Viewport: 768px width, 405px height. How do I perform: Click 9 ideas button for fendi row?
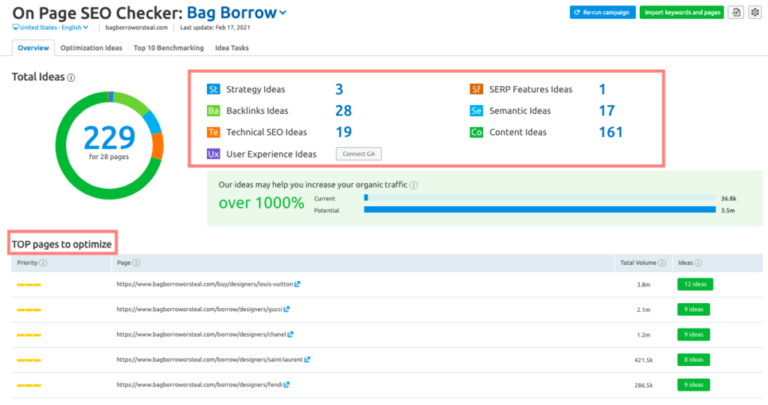click(x=694, y=385)
